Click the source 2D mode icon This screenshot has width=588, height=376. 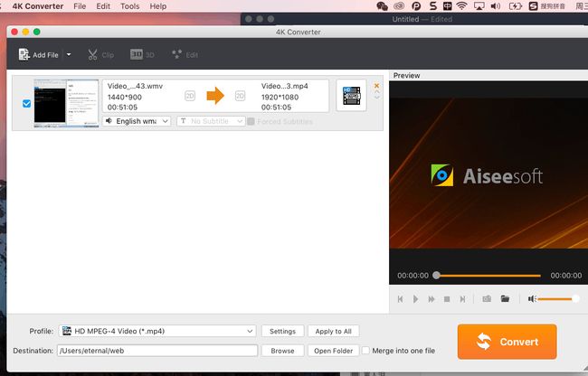click(190, 96)
